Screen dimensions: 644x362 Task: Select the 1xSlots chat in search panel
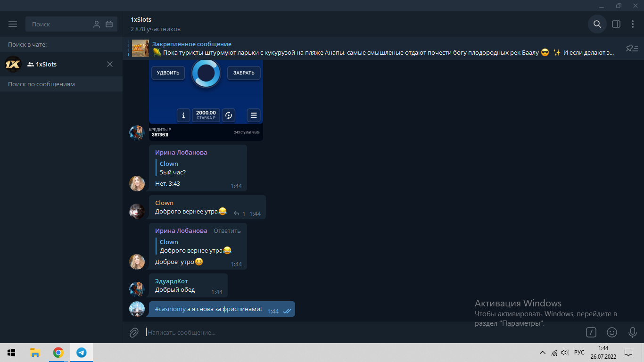(61, 64)
